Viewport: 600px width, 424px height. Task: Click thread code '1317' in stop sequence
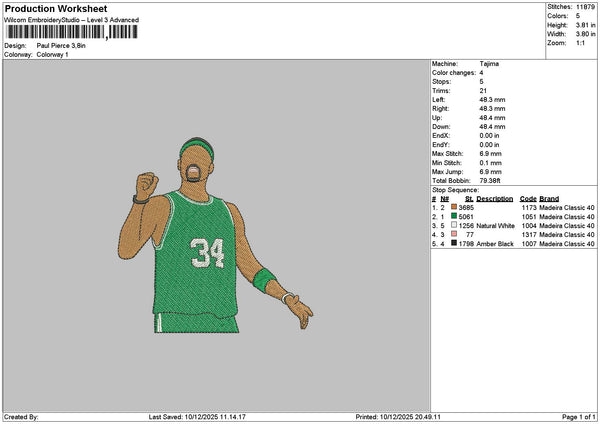529,235
